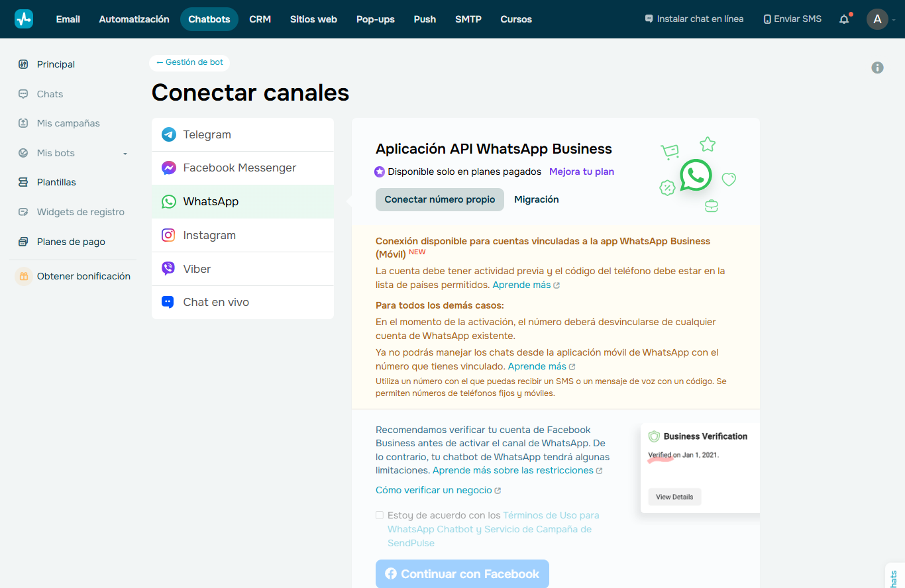Open the notifications bell icon
905x588 pixels.
(x=844, y=19)
